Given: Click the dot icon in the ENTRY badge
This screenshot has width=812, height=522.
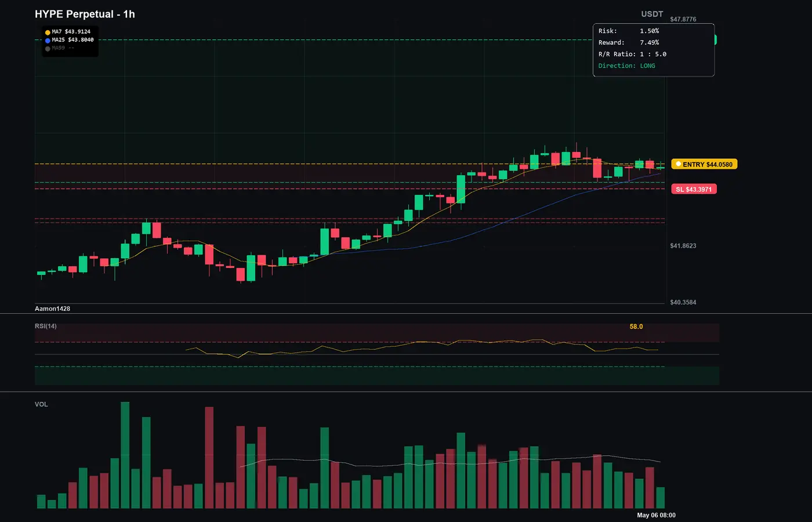Looking at the screenshot, I should pyautogui.click(x=679, y=164).
